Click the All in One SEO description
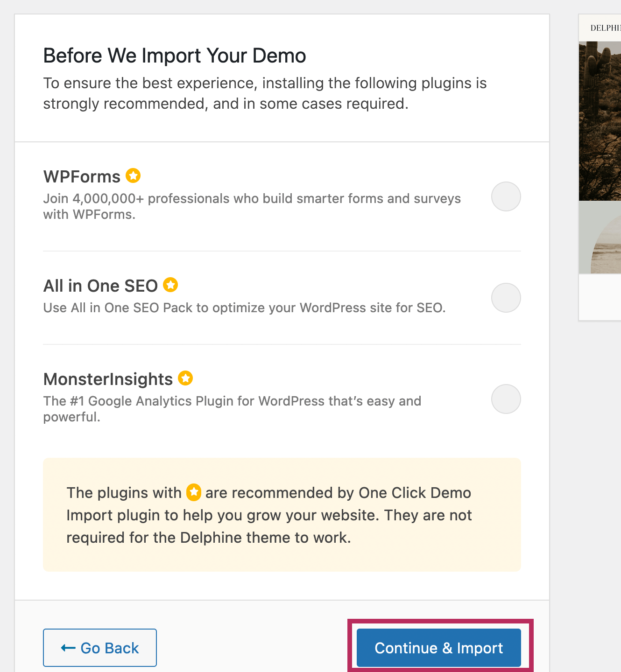 tap(244, 308)
